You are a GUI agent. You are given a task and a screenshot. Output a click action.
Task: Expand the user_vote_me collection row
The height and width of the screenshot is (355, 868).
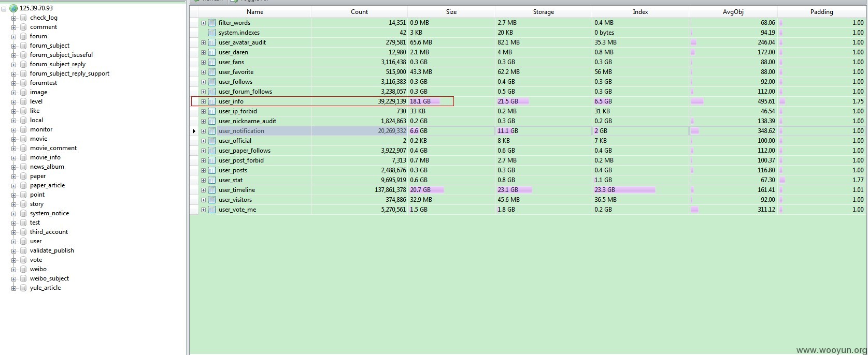203,210
